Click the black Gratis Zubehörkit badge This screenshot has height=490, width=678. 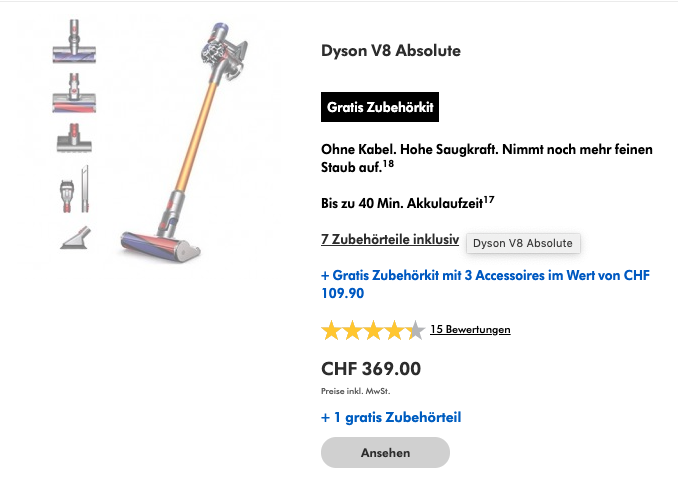pos(380,107)
